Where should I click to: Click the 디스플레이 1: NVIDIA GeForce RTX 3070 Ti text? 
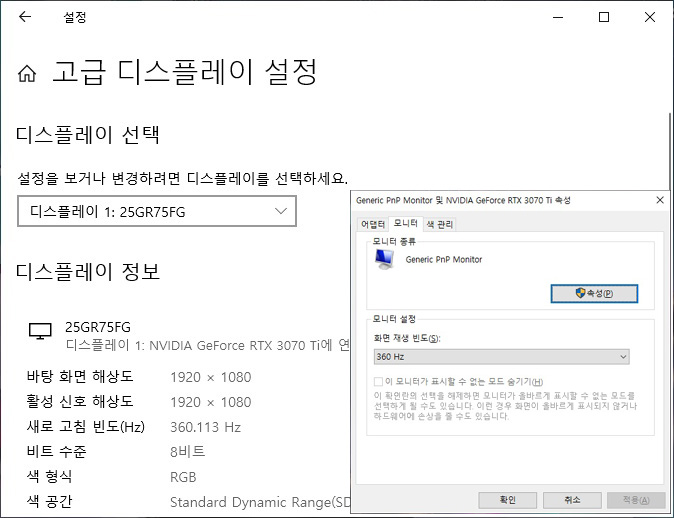tap(208, 345)
